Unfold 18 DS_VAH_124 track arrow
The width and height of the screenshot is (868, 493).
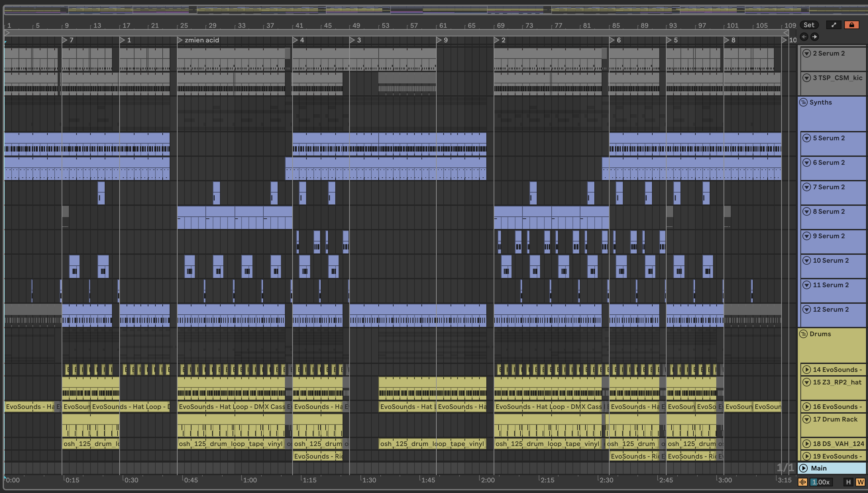pos(807,444)
